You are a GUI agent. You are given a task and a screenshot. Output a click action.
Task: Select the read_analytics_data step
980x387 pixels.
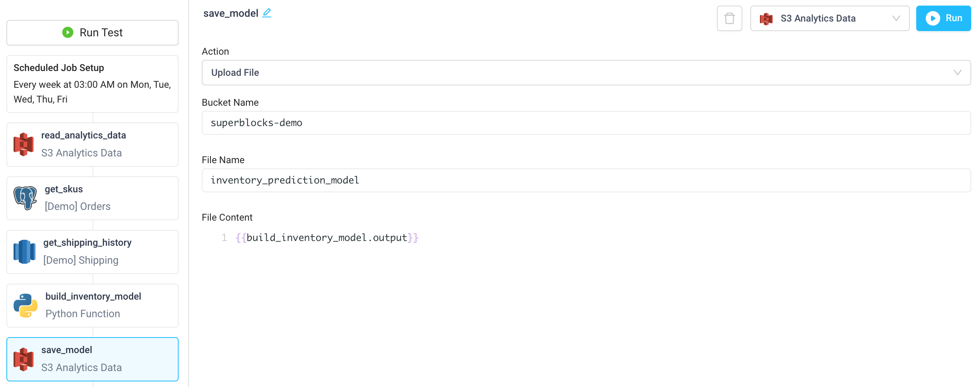pos(92,144)
